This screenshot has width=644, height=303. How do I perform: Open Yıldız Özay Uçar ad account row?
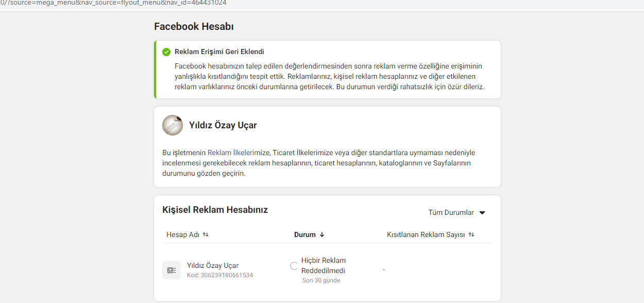[x=327, y=270]
